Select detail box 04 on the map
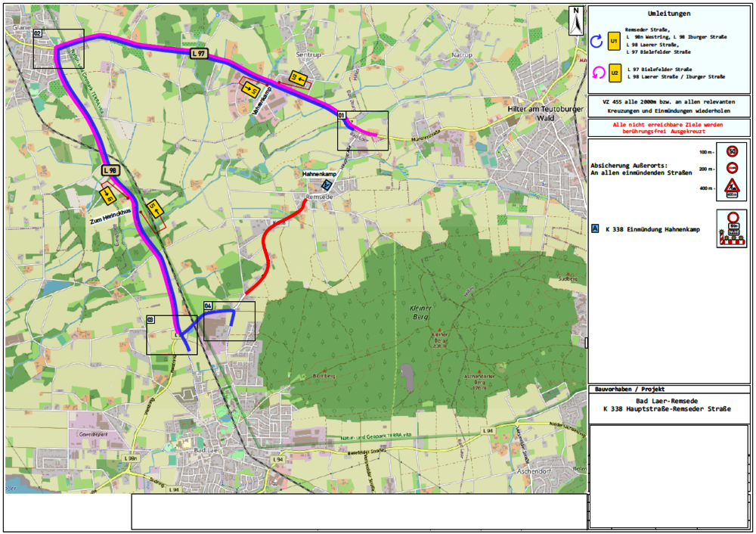The width and height of the screenshot is (756, 534). point(229,321)
